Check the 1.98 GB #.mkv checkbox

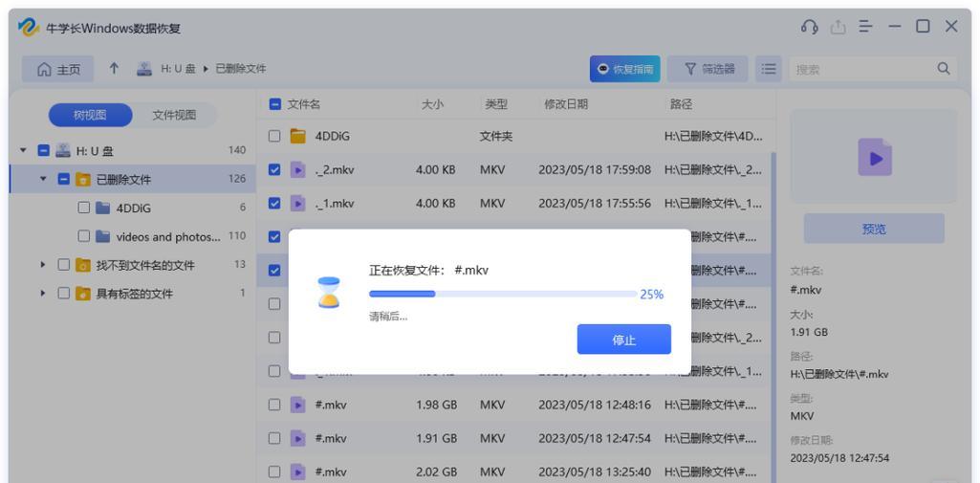point(274,405)
